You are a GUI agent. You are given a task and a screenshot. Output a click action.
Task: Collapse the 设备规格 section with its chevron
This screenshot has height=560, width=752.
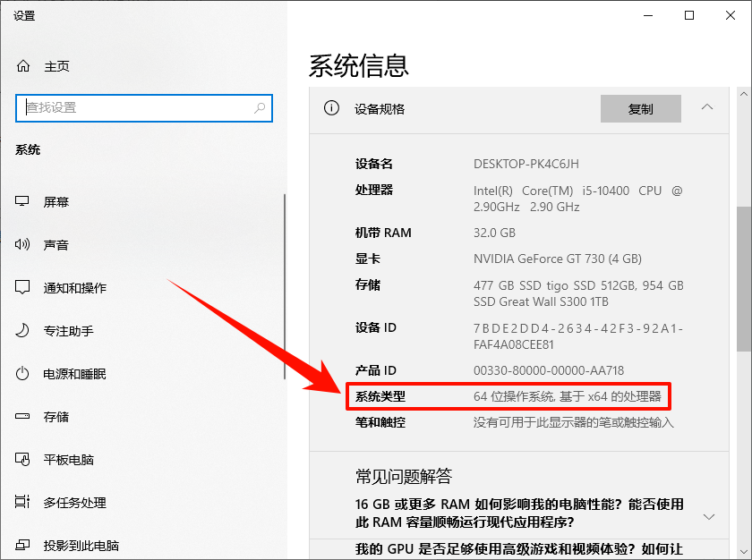tap(707, 108)
